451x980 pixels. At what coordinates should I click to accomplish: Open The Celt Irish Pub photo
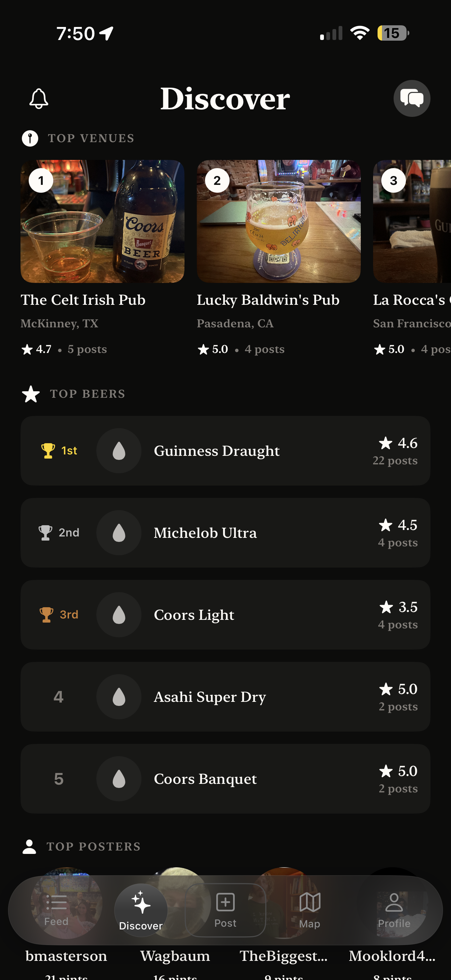point(102,221)
